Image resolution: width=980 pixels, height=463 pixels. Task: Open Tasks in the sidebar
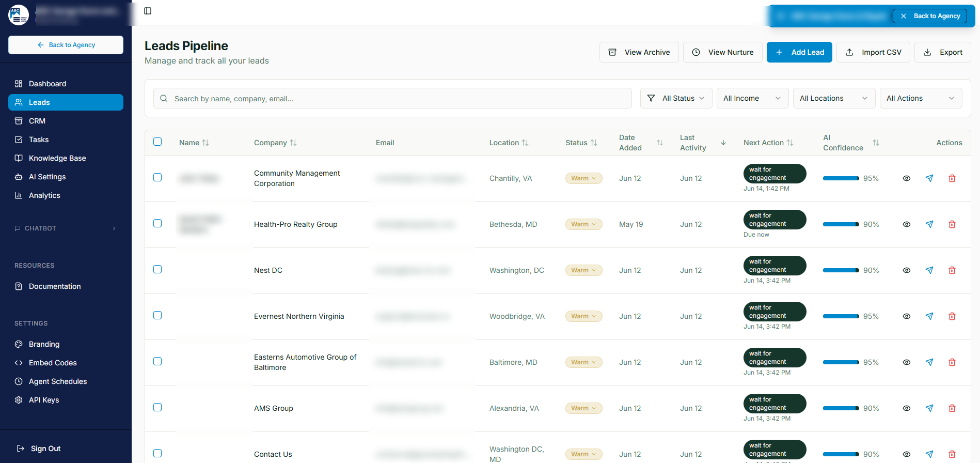pos(66,140)
